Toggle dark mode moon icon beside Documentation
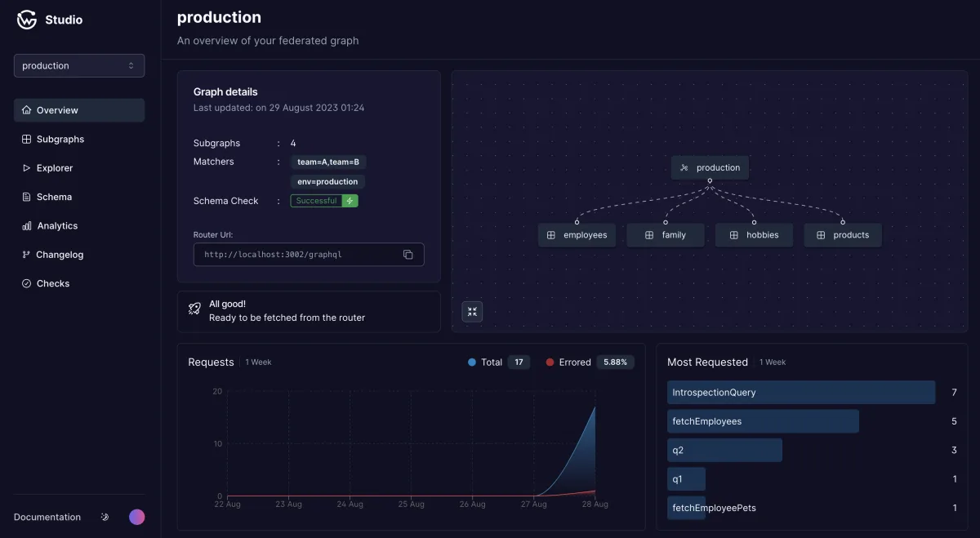 click(105, 517)
